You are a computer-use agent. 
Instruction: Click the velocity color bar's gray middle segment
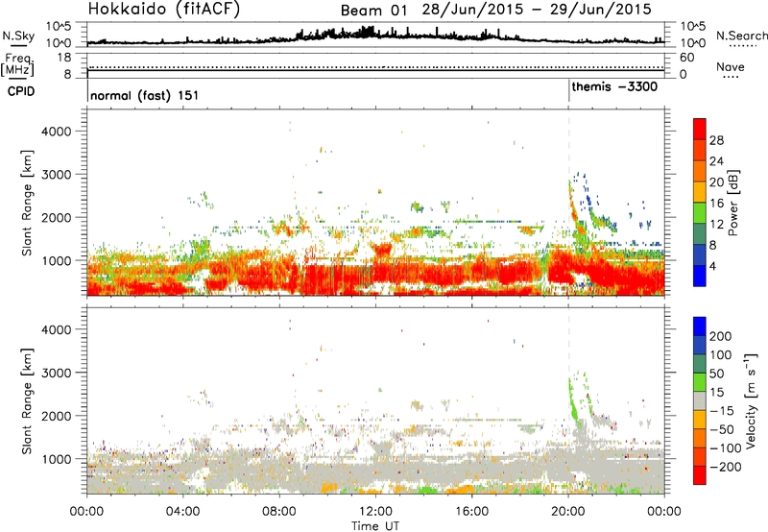pyautogui.click(x=700, y=401)
